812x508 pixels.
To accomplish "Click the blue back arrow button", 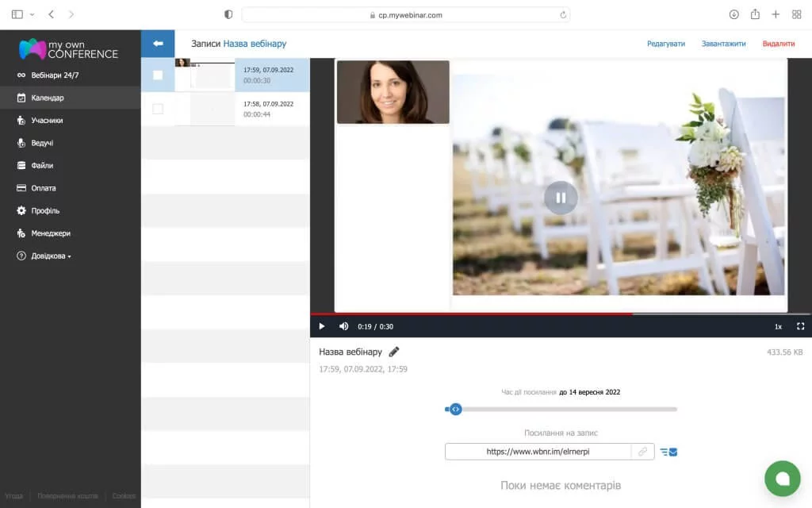I will (158, 44).
